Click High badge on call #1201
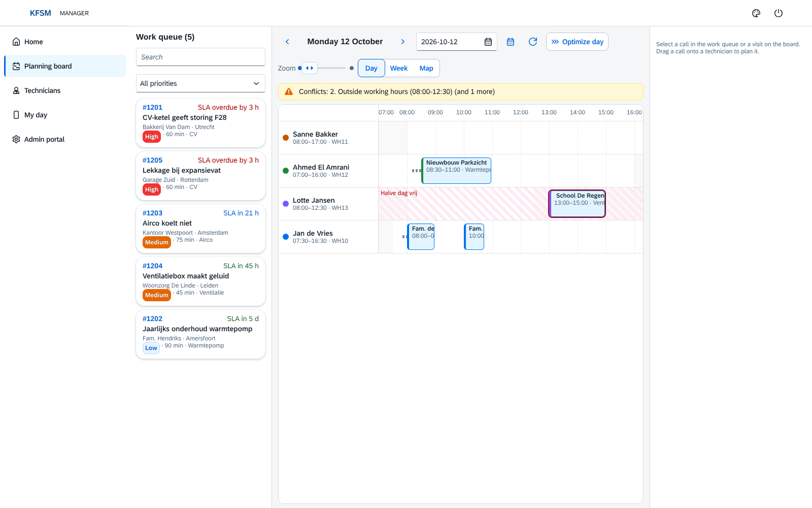 152,137
